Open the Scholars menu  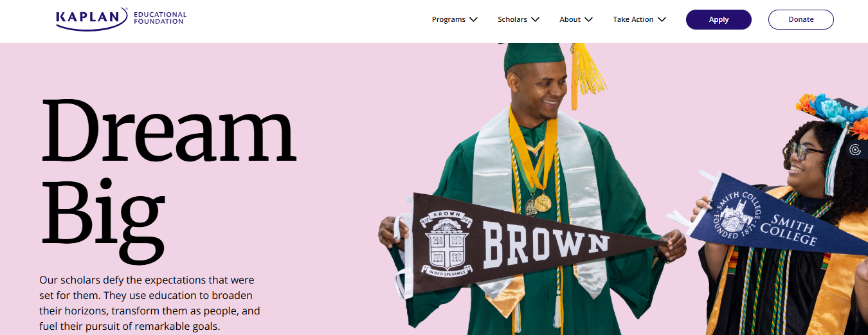click(512, 19)
